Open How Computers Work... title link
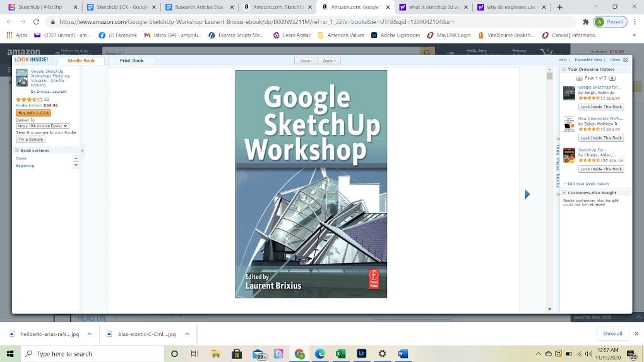The width and height of the screenshot is (644, 362). 600,118
